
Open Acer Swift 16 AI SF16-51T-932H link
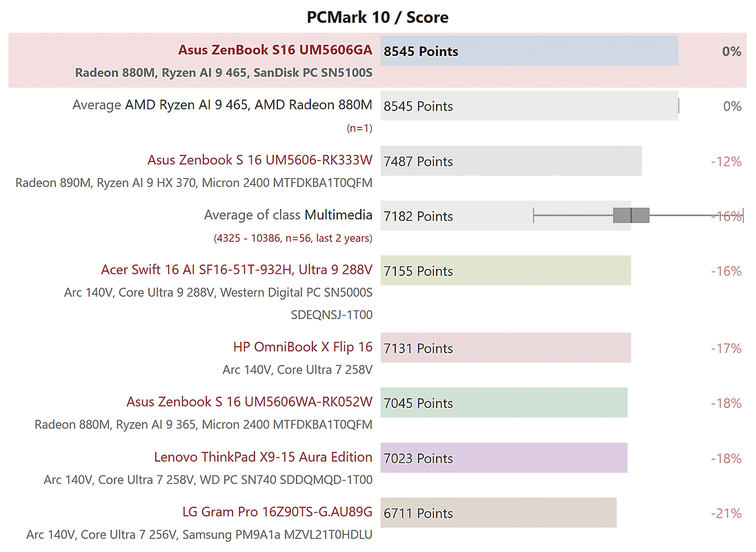(237, 270)
